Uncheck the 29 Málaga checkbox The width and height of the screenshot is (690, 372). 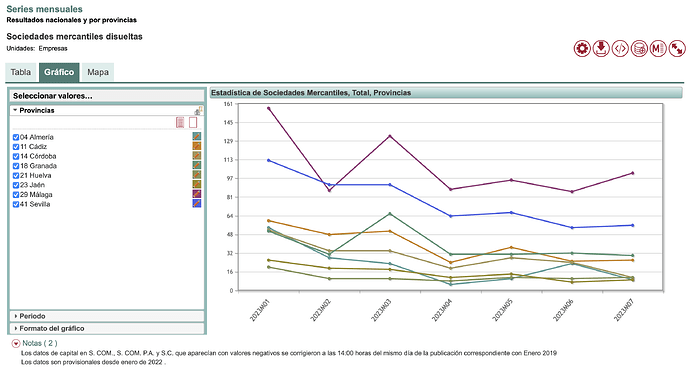pyautogui.click(x=16, y=195)
